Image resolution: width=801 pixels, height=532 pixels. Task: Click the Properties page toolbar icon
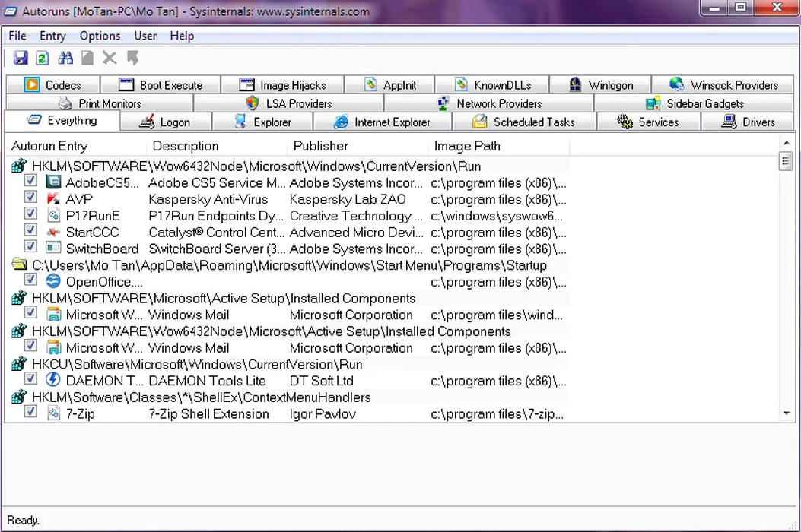coord(87,58)
